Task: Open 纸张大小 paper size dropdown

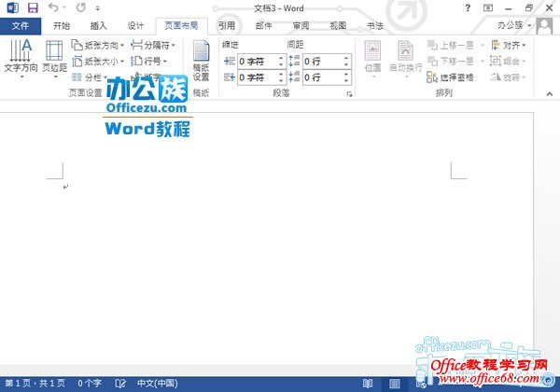Action: tap(97, 62)
